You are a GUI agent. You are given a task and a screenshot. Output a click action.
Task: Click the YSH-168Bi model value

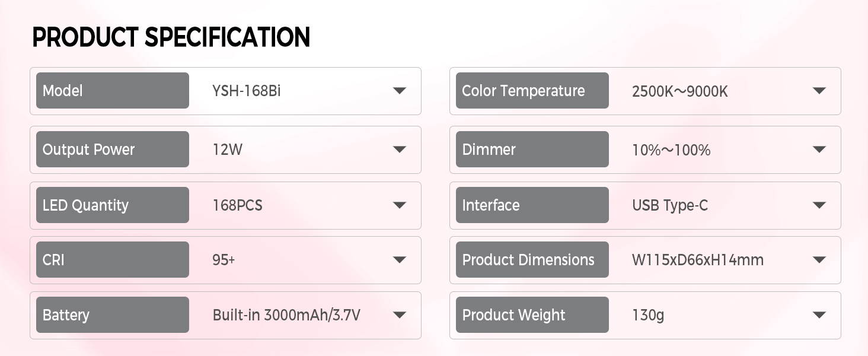tap(246, 91)
